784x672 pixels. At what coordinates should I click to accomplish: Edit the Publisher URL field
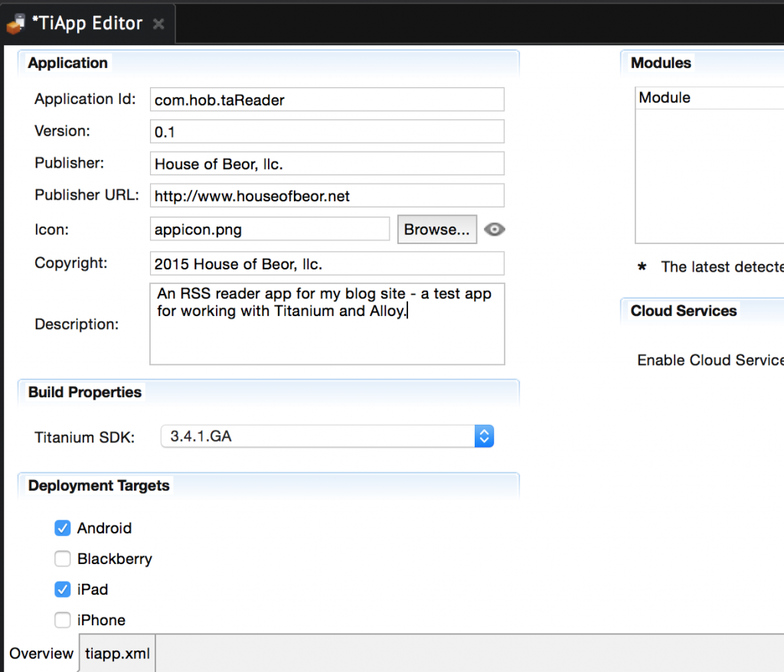[x=327, y=195]
